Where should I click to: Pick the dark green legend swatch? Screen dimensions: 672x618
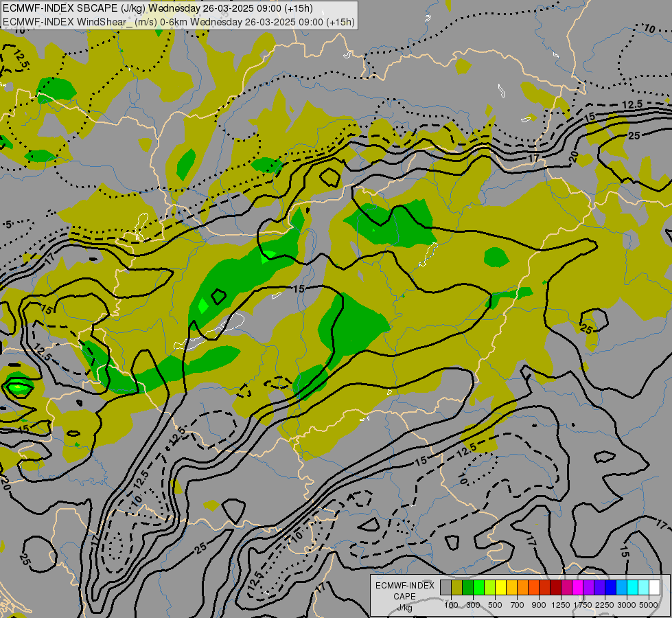pos(468,587)
